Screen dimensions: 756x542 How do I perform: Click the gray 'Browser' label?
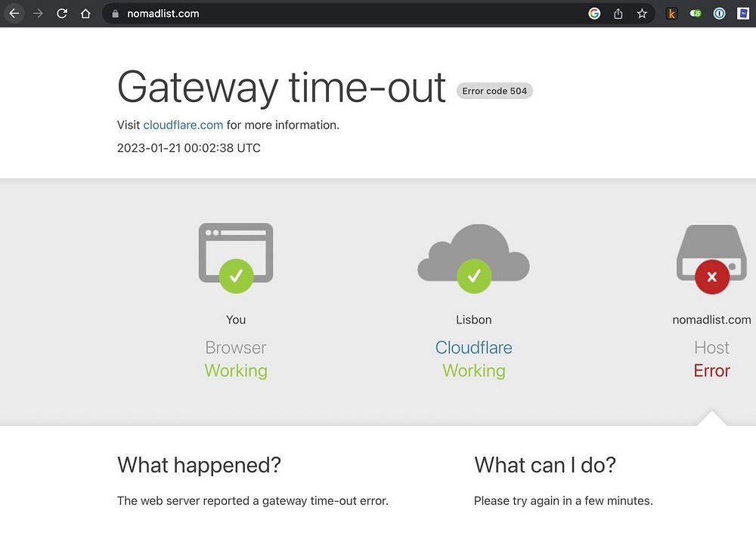pyautogui.click(x=236, y=348)
